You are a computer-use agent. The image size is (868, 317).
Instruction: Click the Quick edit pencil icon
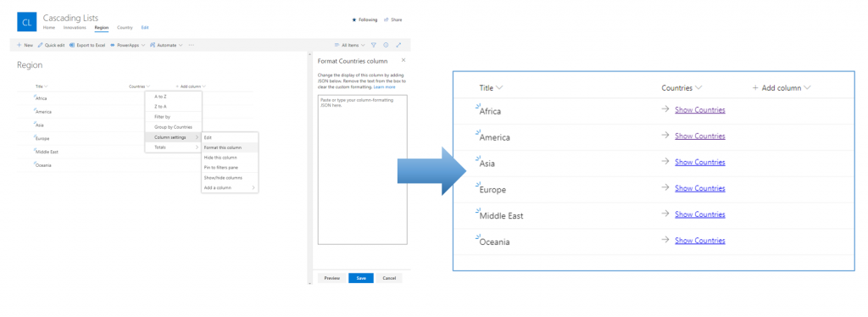pos(40,46)
